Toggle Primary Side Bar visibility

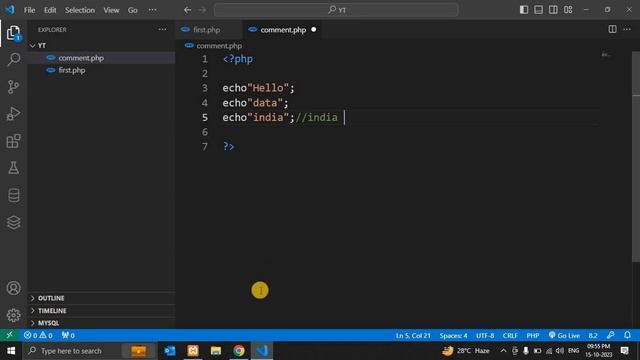point(524,10)
